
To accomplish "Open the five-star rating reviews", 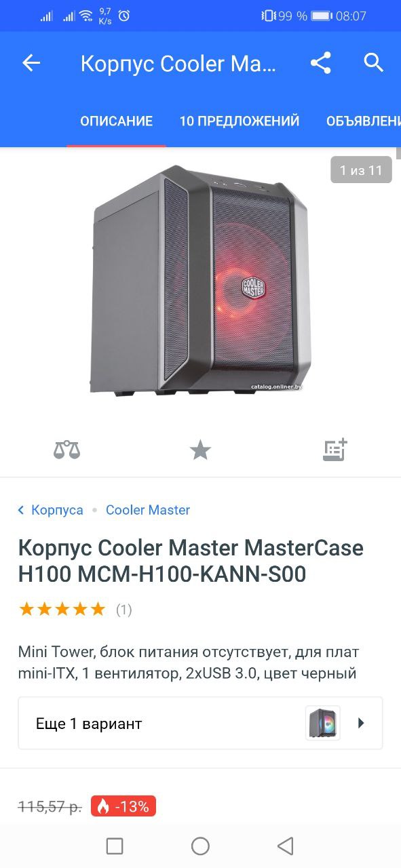I will (x=62, y=609).
